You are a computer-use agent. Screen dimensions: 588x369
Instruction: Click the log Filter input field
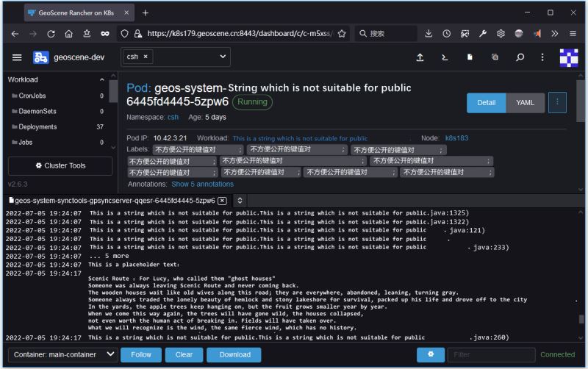491,354
